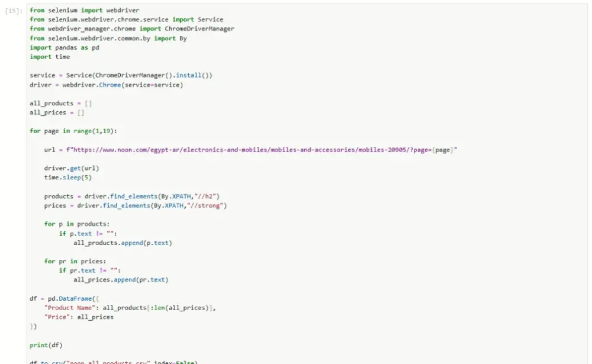This screenshot has width=592, height=364.
Task: Click the 'if pr.text != "":' line
Action: point(89,270)
